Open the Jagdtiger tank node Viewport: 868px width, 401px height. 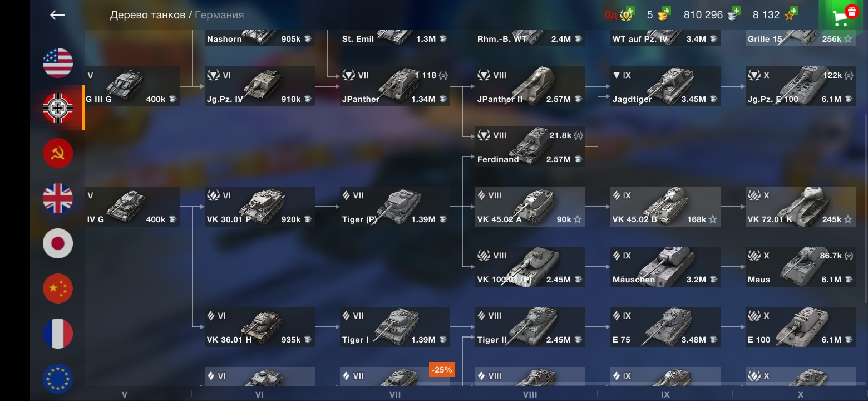tap(665, 86)
